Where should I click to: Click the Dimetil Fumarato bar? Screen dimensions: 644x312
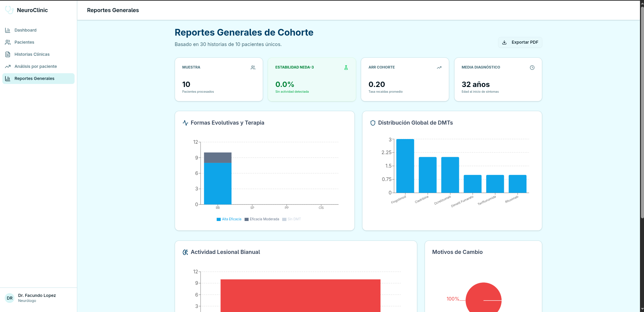point(473,184)
